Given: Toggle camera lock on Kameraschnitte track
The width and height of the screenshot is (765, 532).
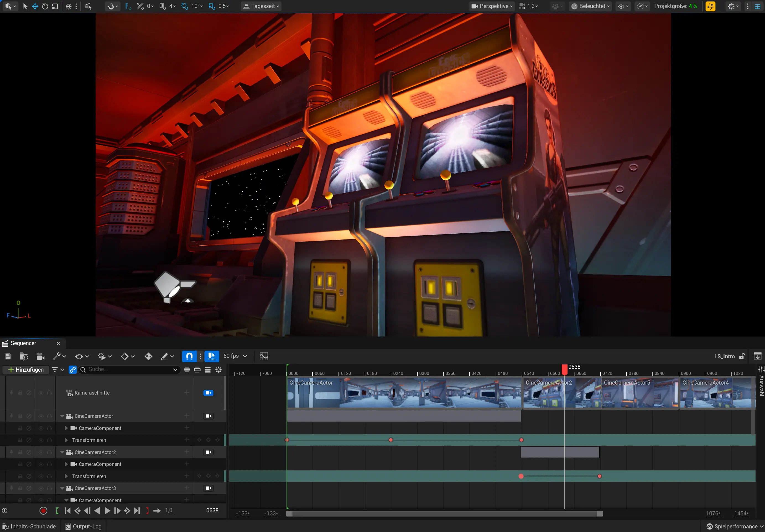Looking at the screenshot, I should coord(209,393).
